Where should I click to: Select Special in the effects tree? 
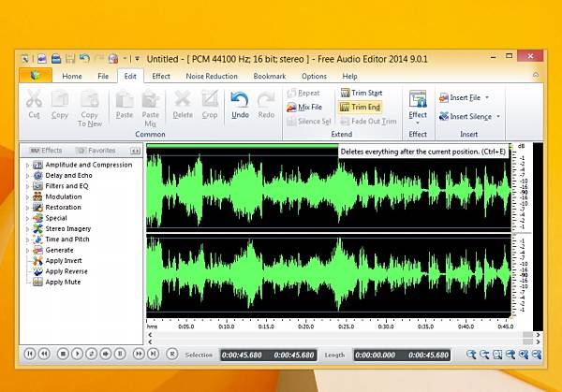[x=56, y=218]
